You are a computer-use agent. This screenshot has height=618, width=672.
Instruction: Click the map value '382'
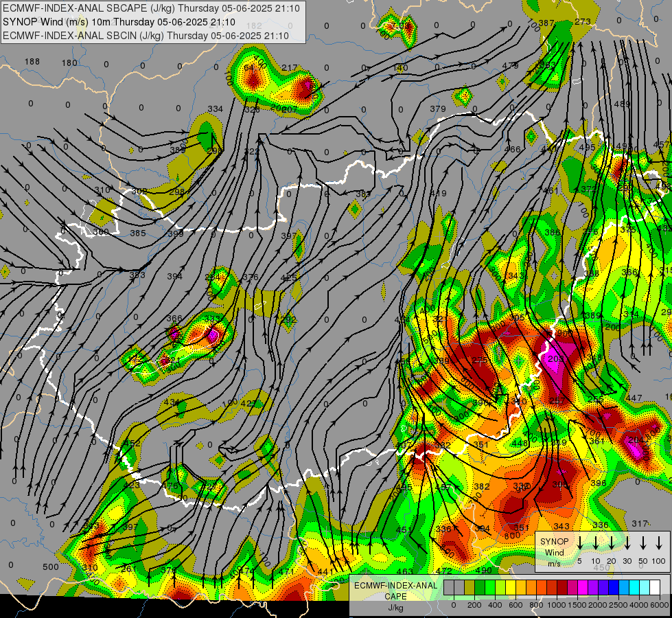coord(482,486)
